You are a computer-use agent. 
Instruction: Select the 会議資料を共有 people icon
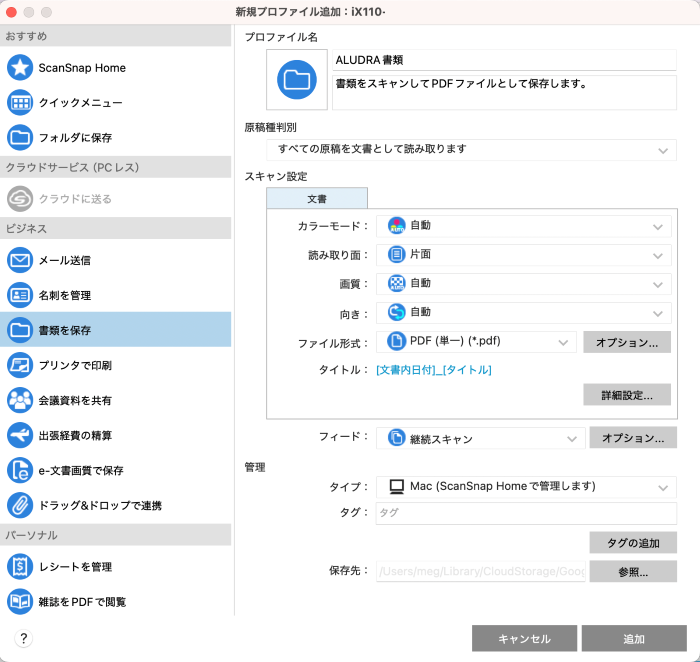pyautogui.click(x=20, y=400)
